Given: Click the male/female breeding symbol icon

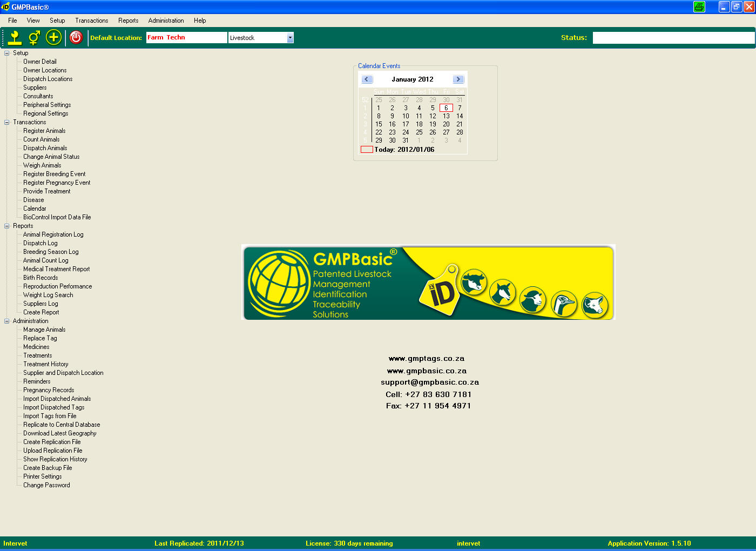Looking at the screenshot, I should pos(34,37).
